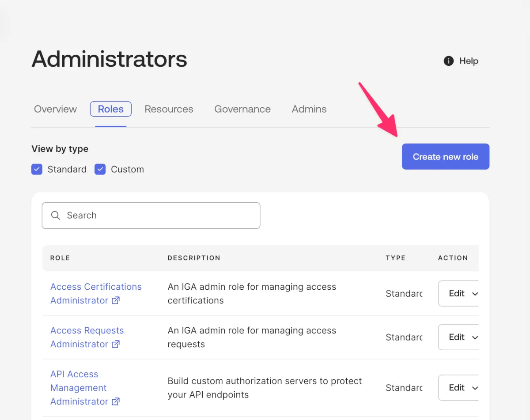Go to the Admins tab

coord(309,109)
